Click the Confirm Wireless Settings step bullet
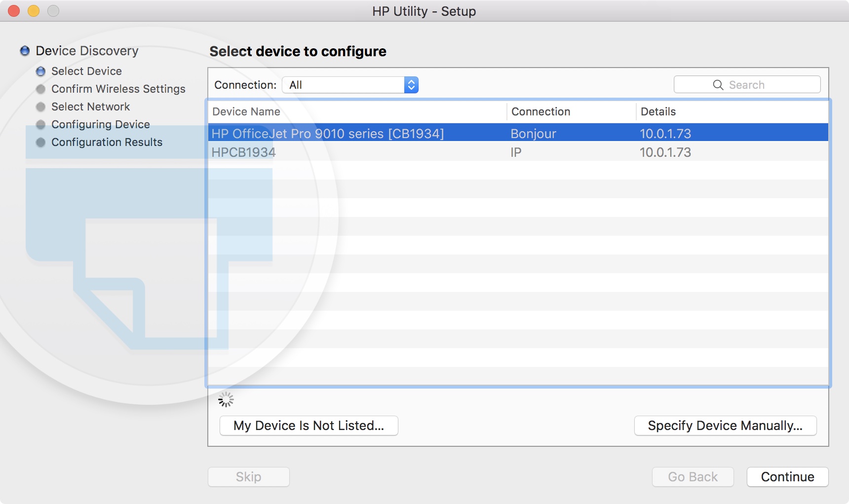 [x=41, y=89]
